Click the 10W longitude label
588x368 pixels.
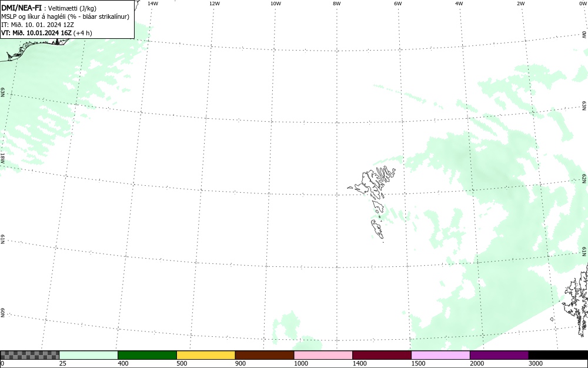[276, 4]
